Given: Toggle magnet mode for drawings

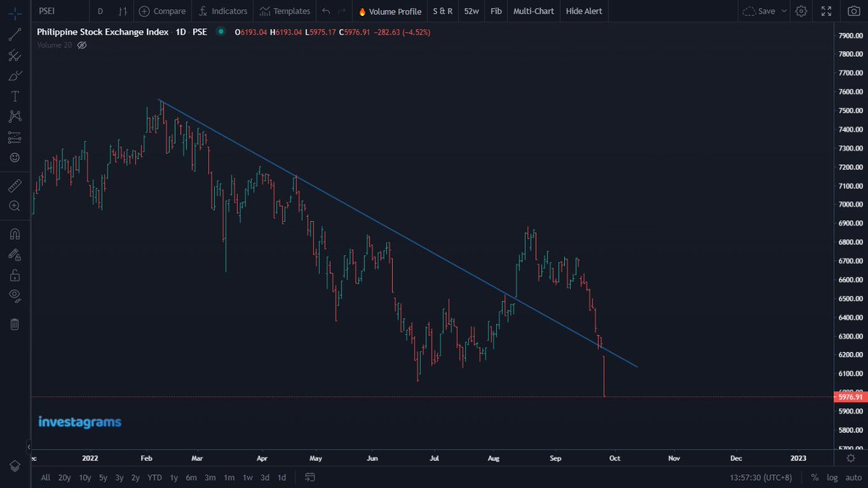Looking at the screenshot, I should pos(14,234).
